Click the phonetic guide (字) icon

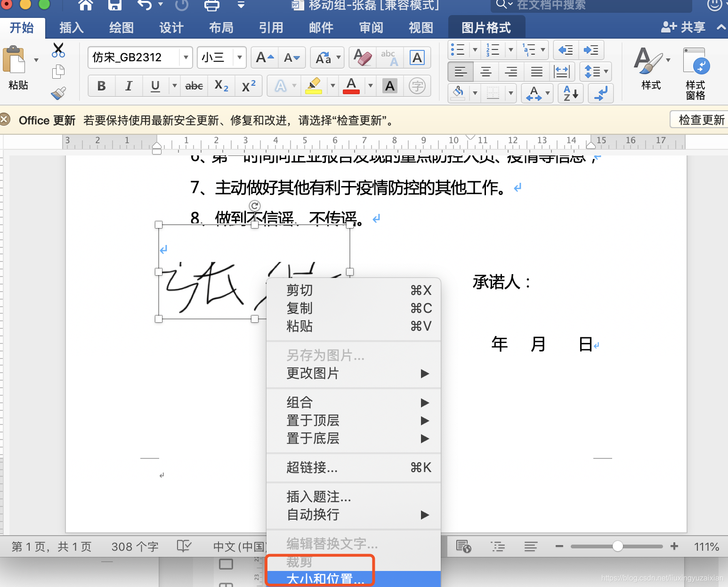[x=417, y=86]
